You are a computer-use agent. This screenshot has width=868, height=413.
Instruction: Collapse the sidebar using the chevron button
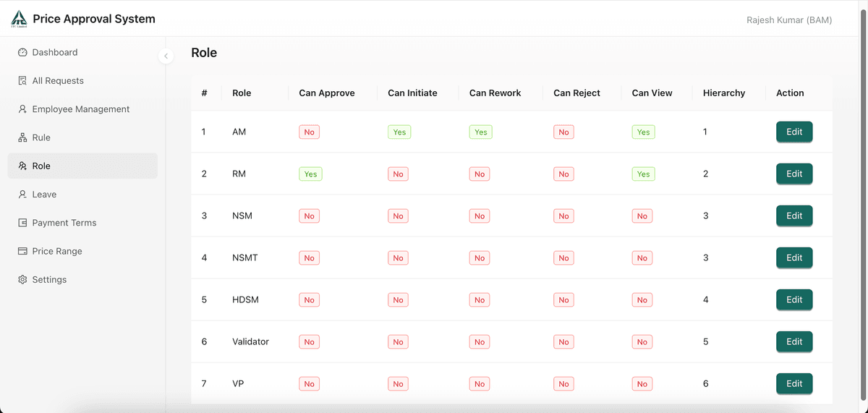(x=166, y=56)
